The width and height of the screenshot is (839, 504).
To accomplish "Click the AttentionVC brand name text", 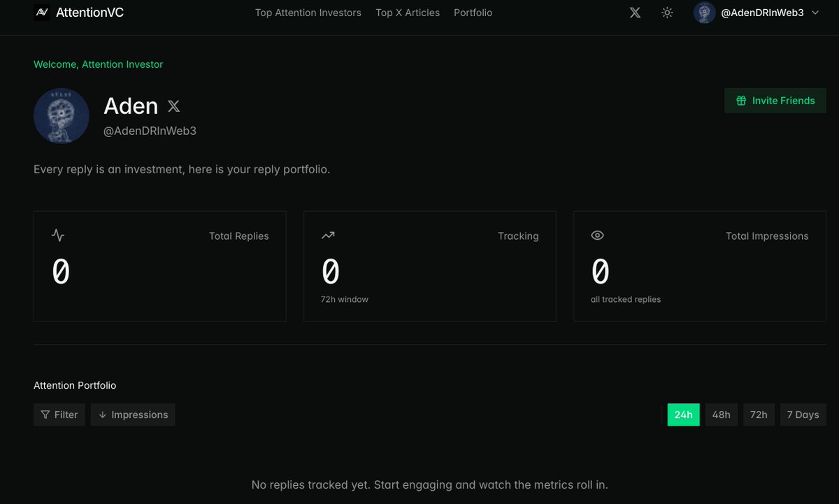I will click(x=89, y=13).
